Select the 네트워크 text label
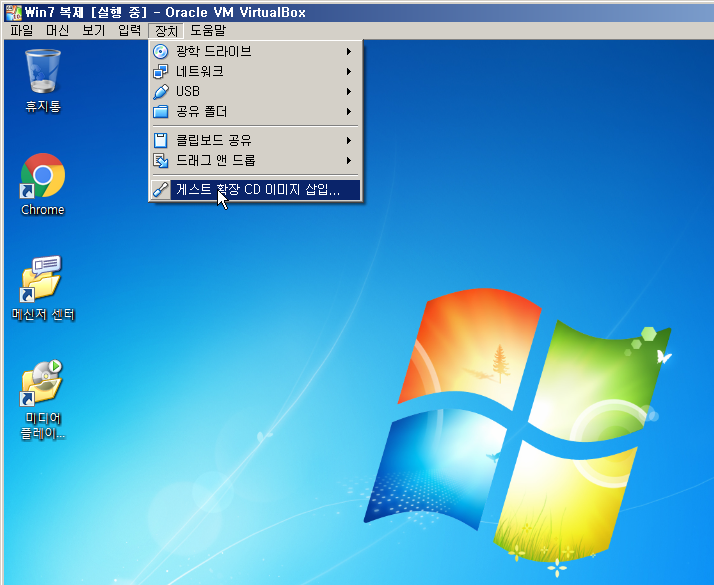 click(199, 71)
